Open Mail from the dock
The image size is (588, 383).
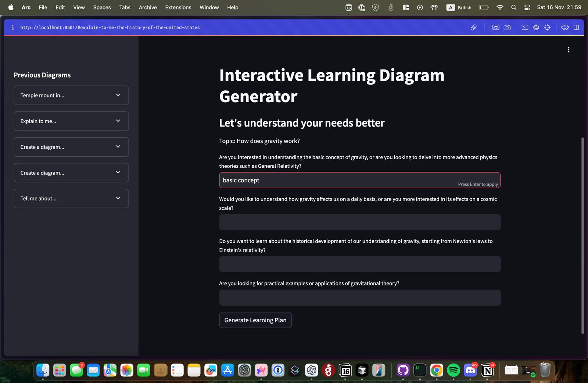[x=93, y=370]
